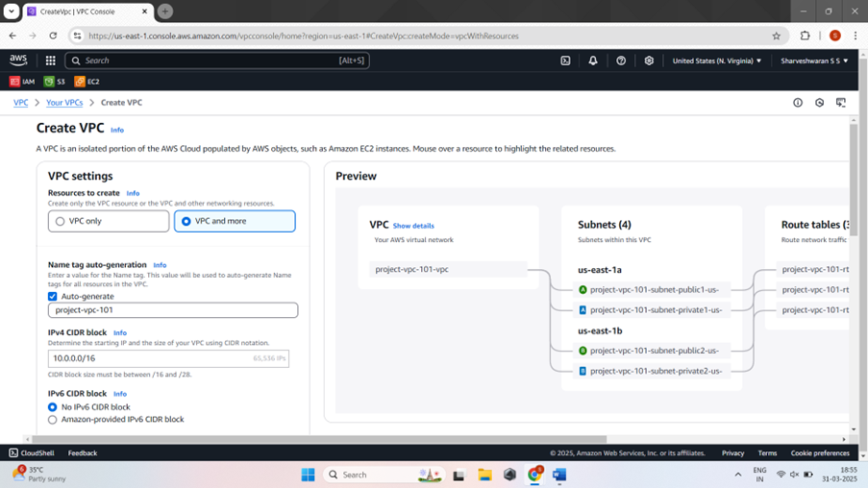Open the IAM shortcut in favorites bar
This screenshot has width=868, height=488.
(x=22, y=82)
